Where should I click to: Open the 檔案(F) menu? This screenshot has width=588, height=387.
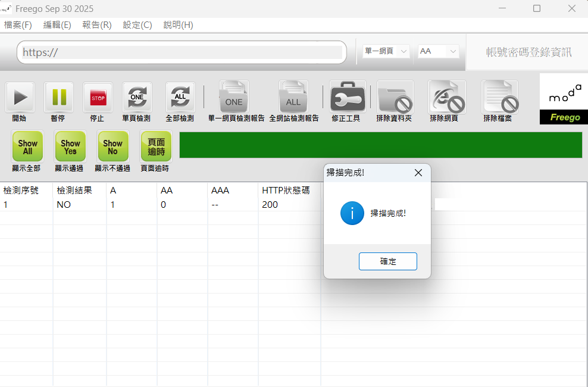(18, 25)
